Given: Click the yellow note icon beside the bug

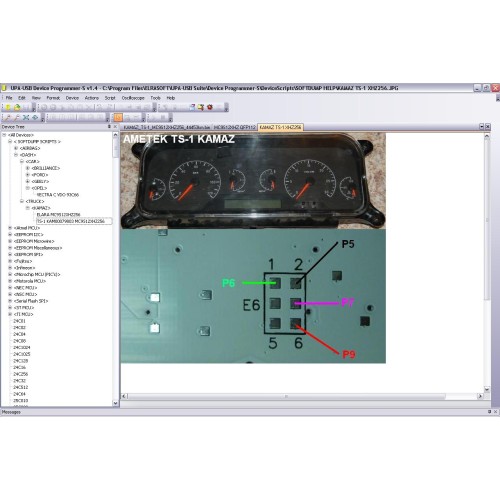Looking at the screenshot, I should [x=201, y=107].
